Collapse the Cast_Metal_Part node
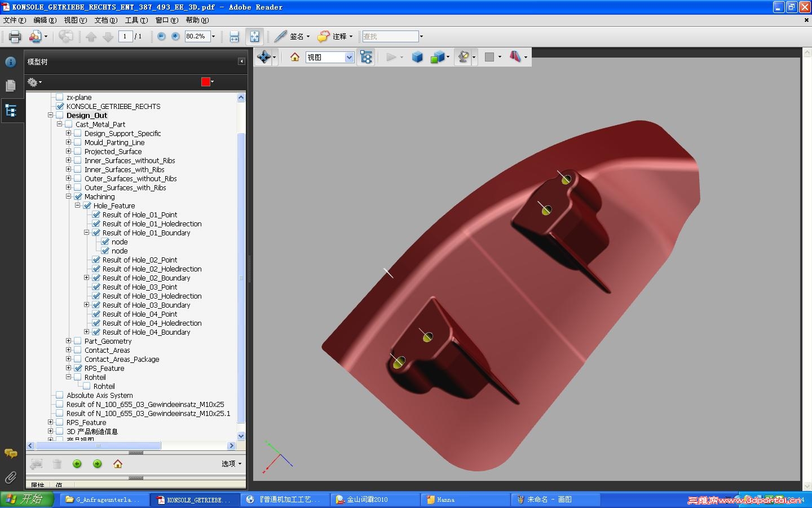This screenshot has width=812, height=508. point(60,124)
